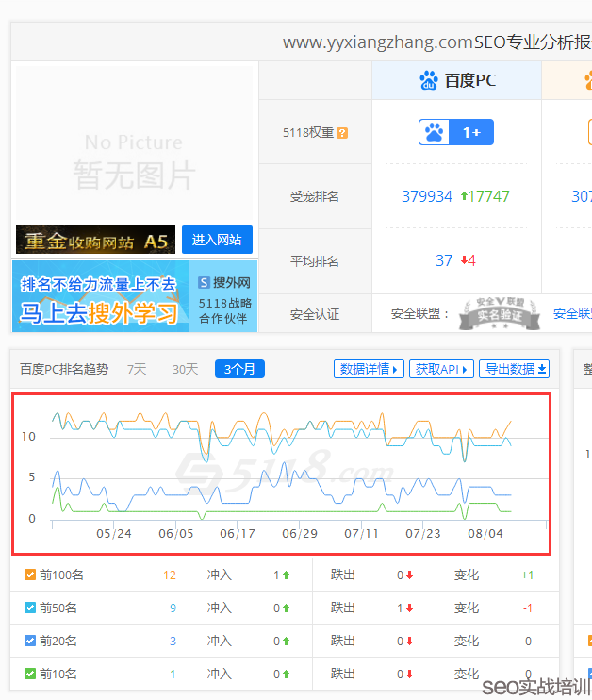Image resolution: width=592 pixels, height=700 pixels.
Task: Click the 5118权重 question mark help icon
Action: click(x=342, y=133)
